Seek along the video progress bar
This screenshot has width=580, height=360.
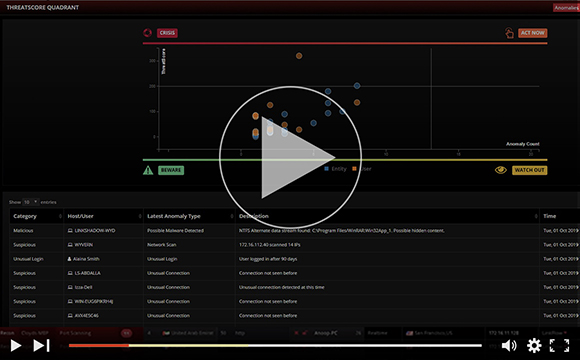(x=275, y=346)
